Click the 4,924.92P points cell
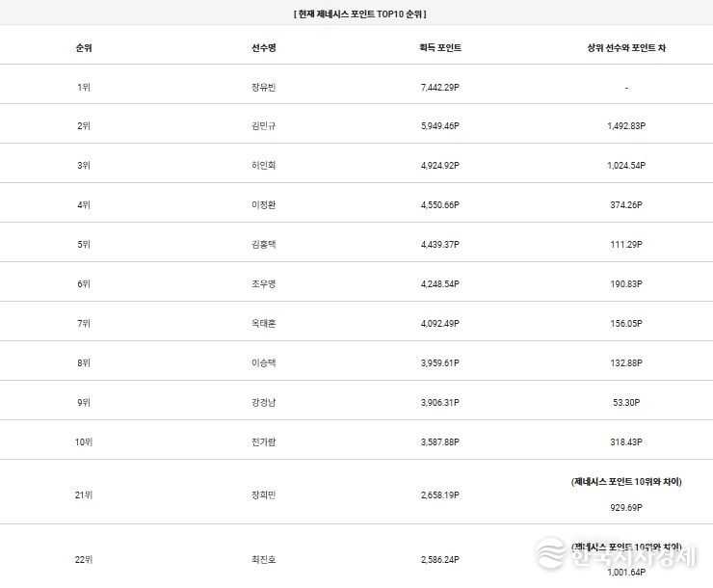 click(x=440, y=166)
